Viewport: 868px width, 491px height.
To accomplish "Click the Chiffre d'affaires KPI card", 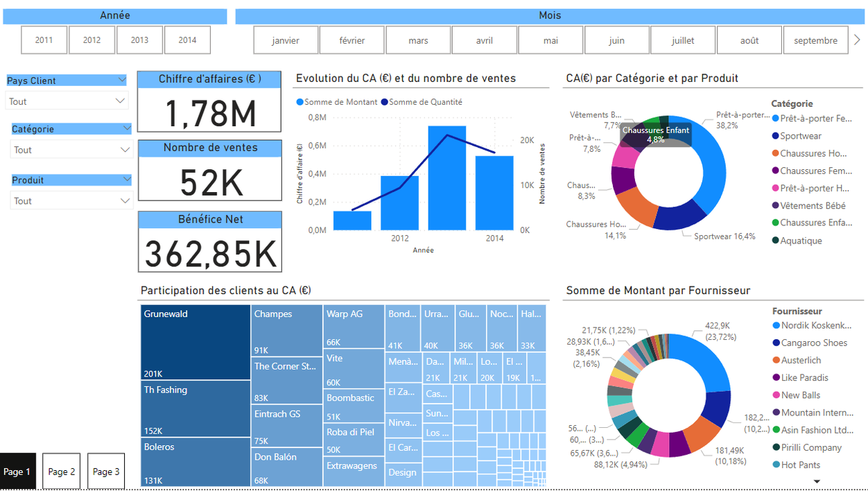I will 209,101.
